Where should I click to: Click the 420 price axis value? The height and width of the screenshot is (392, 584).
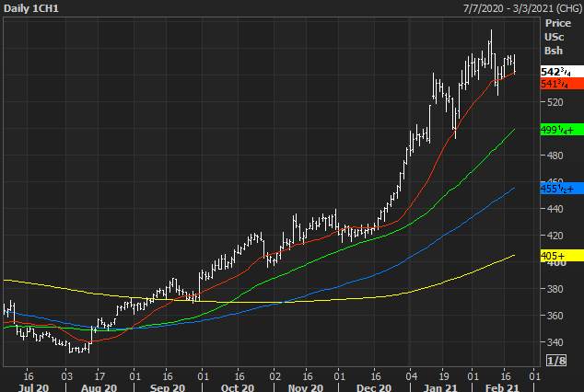(555, 236)
